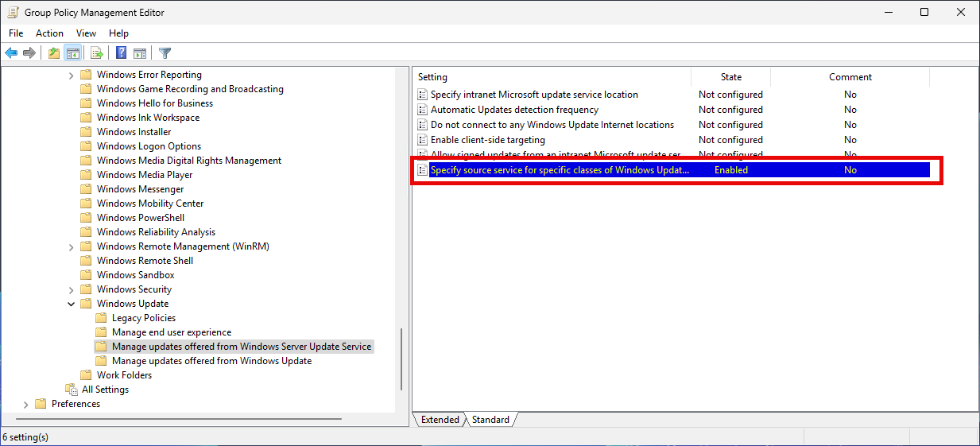
Task: Click Enabled state of the highlighted policy
Action: pos(730,170)
